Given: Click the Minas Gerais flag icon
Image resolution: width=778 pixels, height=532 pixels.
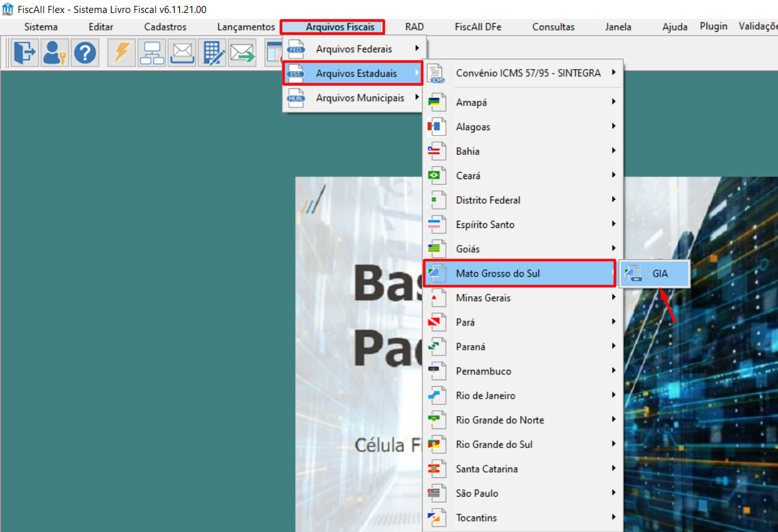Looking at the screenshot, I should 437,298.
